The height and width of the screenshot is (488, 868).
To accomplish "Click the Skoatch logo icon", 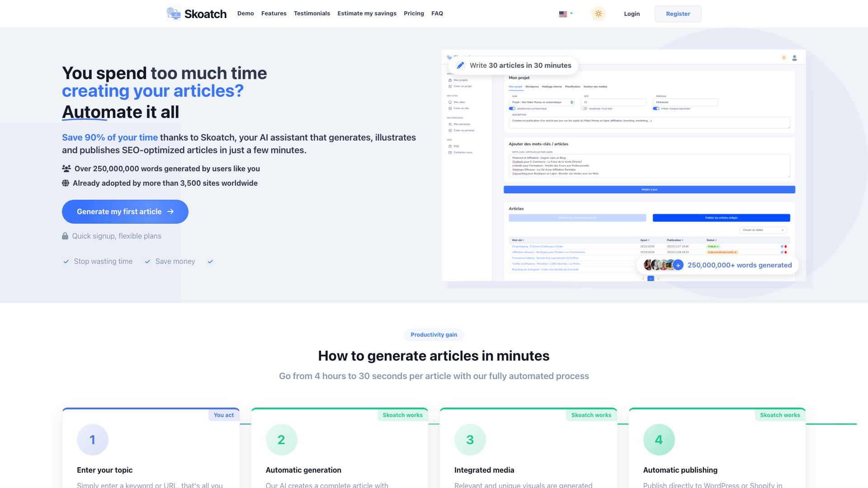I will 174,14.
